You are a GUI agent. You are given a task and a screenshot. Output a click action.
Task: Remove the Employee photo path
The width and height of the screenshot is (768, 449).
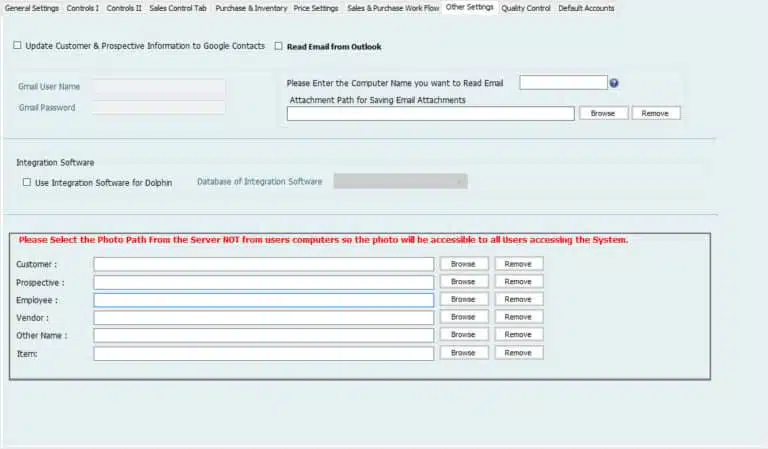coord(518,300)
